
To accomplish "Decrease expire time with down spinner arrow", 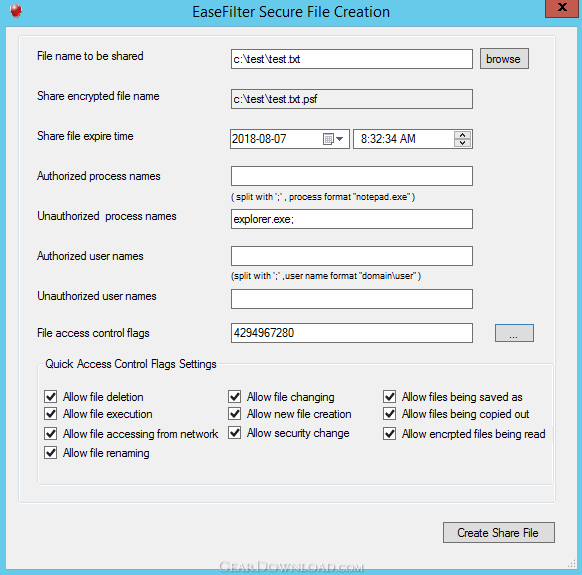I will click(x=462, y=143).
